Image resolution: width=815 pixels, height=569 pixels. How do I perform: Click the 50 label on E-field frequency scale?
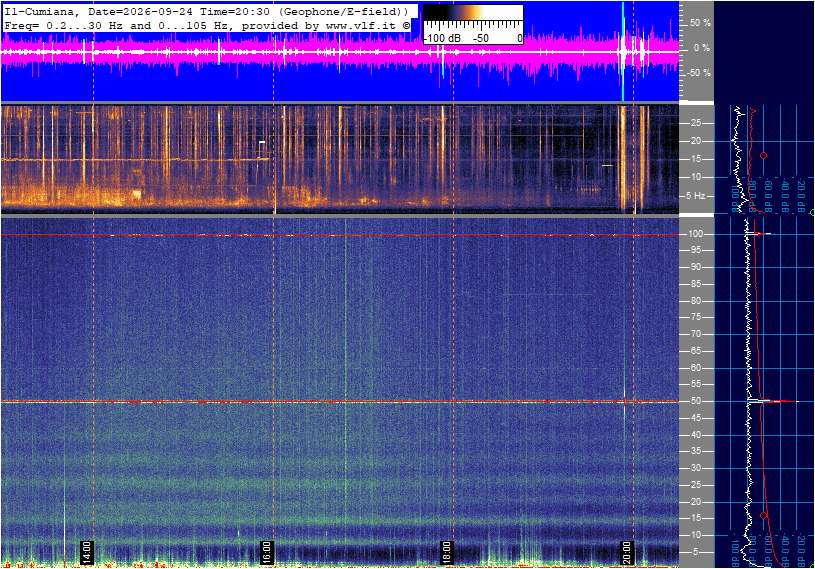(695, 401)
